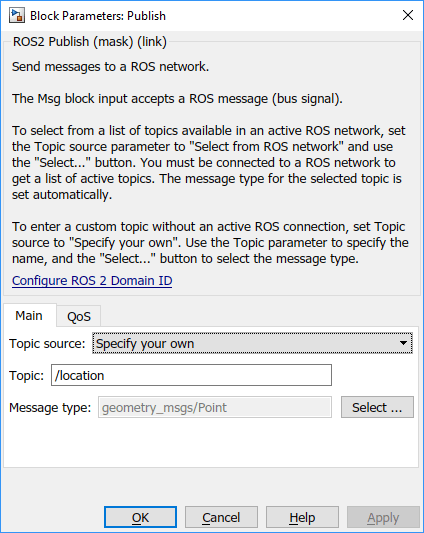This screenshot has width=424, height=533.
Task: Open the Configure ROS 2 Domain ID link
Action: pyautogui.click(x=92, y=280)
